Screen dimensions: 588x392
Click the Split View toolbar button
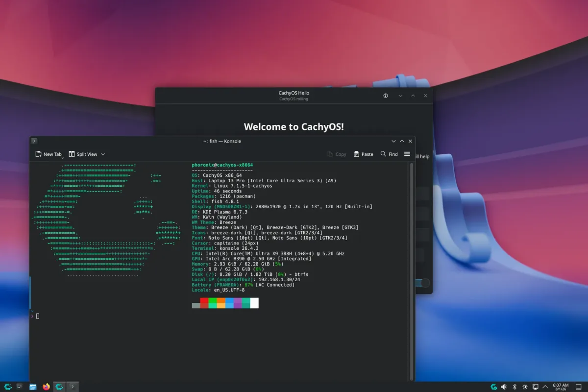coord(83,154)
